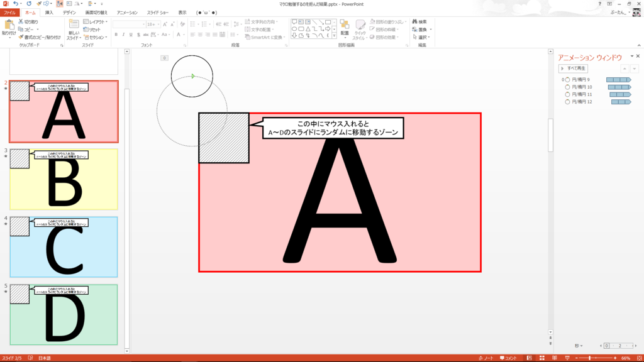Select slide C thumbnail

64,247
